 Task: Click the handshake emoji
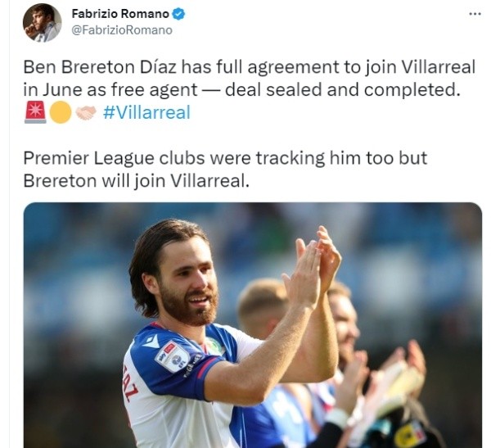86,112
